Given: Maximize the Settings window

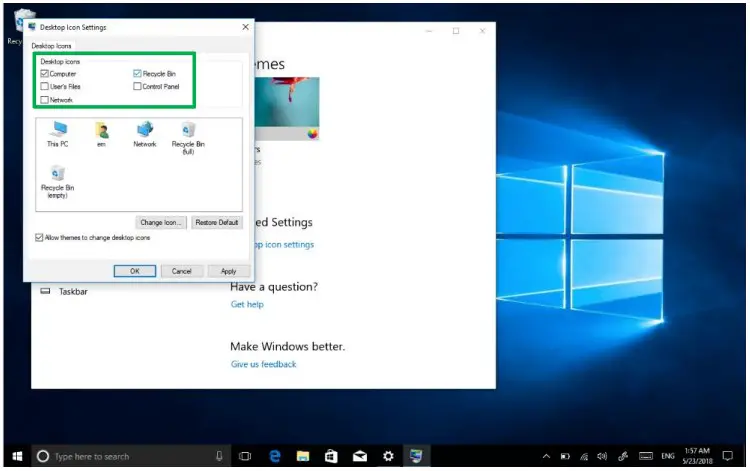Looking at the screenshot, I should click(x=456, y=31).
